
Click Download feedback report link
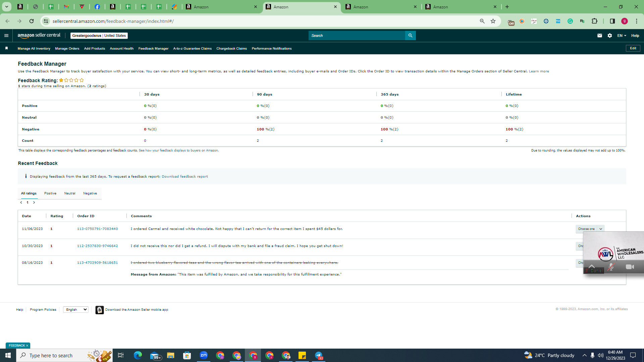[185, 177]
